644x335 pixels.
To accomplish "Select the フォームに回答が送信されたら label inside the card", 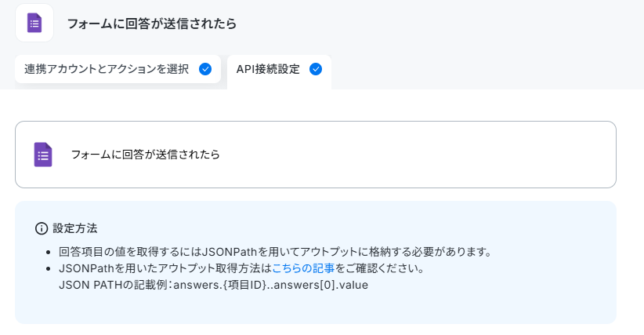I will pyautogui.click(x=146, y=155).
